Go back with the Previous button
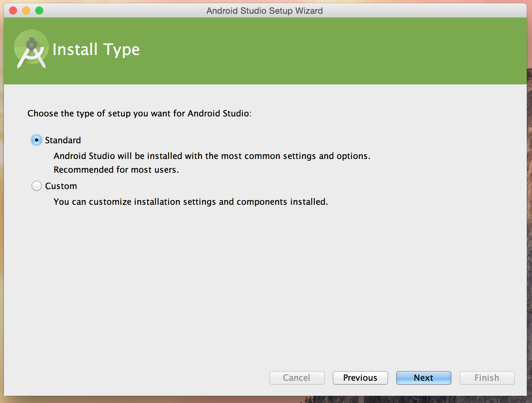 [360, 378]
